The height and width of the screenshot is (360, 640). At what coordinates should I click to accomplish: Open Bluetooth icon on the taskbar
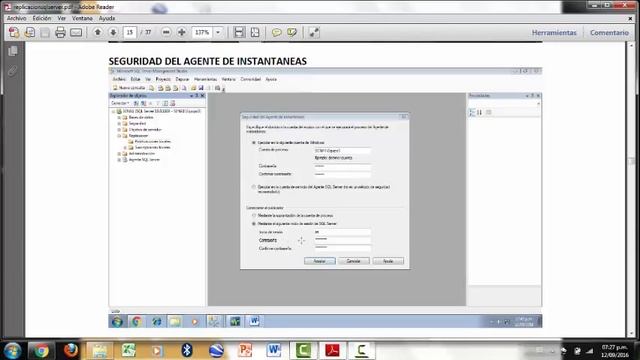point(187,351)
